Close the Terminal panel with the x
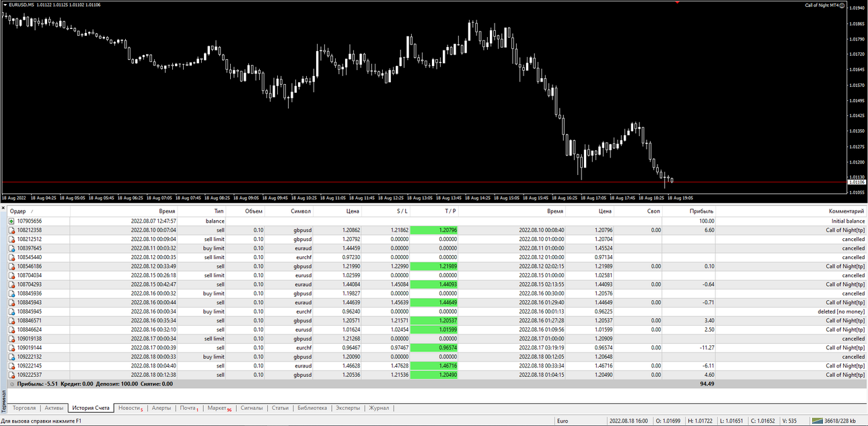 [x=3, y=209]
